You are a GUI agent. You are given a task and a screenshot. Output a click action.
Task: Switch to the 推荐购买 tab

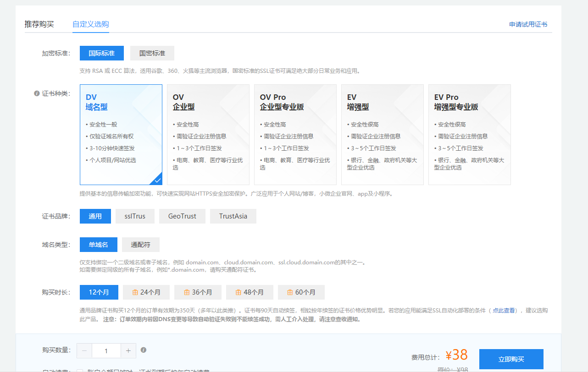[39, 24]
